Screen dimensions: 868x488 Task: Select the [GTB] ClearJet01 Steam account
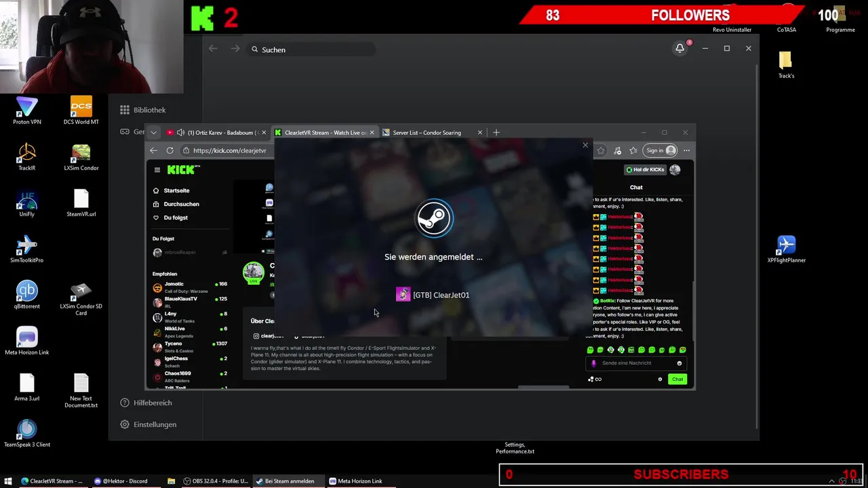point(433,295)
